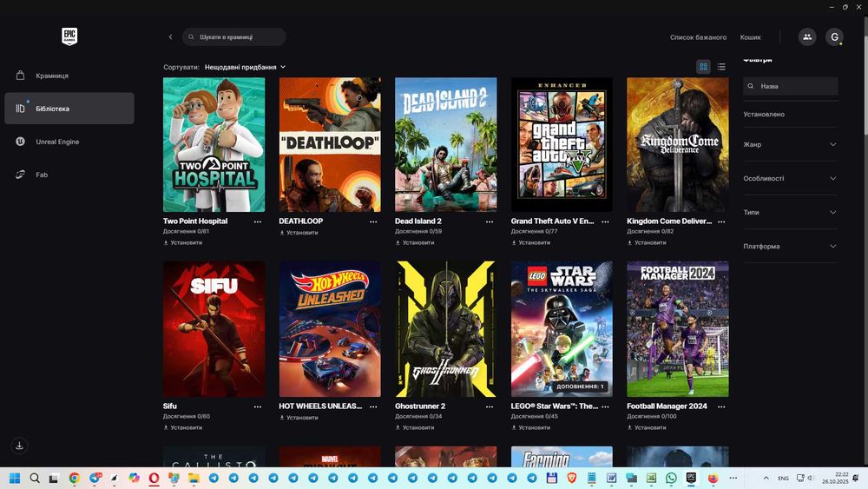This screenshot has width=868, height=489.
Task: Open the Unreal Engine section
Action: click(x=69, y=142)
